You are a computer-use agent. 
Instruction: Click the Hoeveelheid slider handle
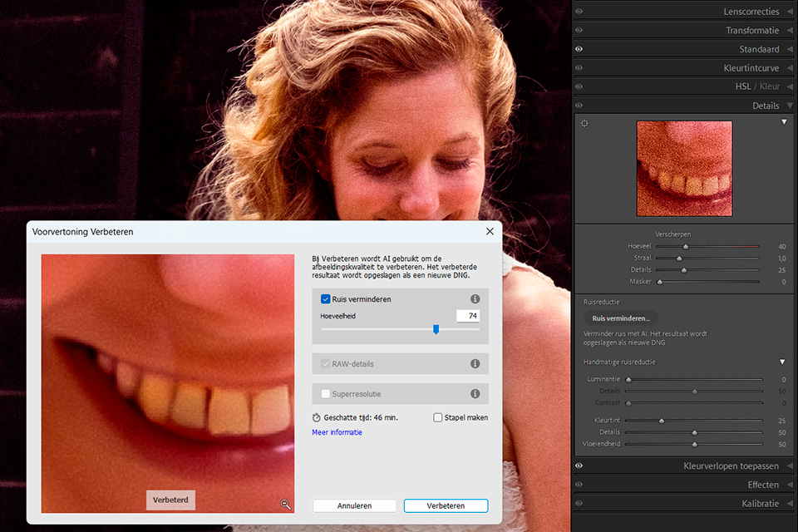tap(436, 329)
